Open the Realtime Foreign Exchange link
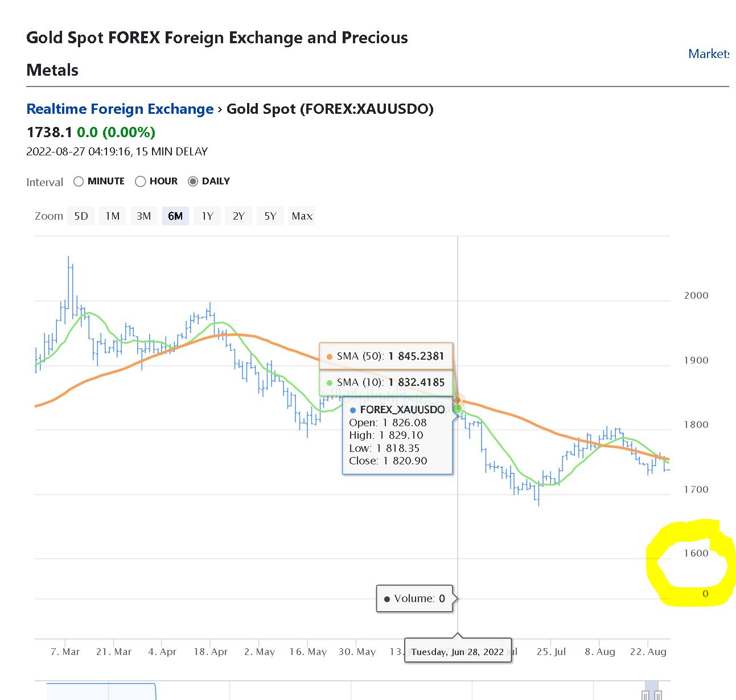 click(x=120, y=109)
